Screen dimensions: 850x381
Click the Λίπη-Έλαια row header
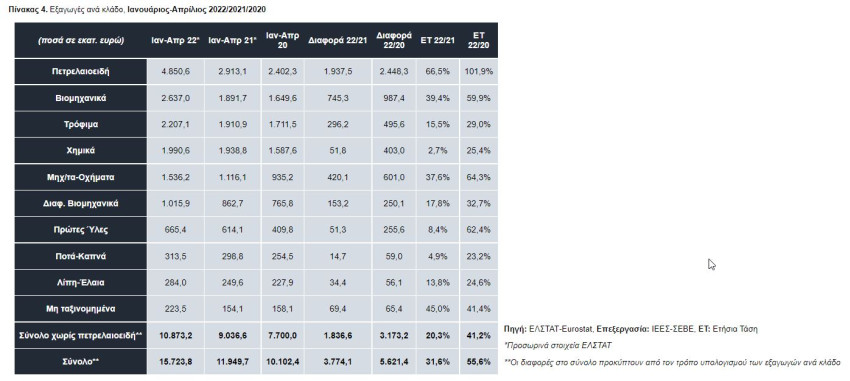(x=81, y=282)
